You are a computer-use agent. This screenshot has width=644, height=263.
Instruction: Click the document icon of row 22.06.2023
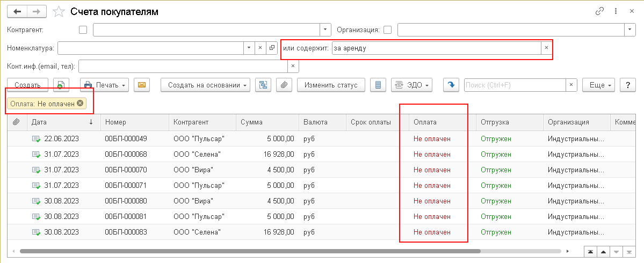(x=36, y=139)
